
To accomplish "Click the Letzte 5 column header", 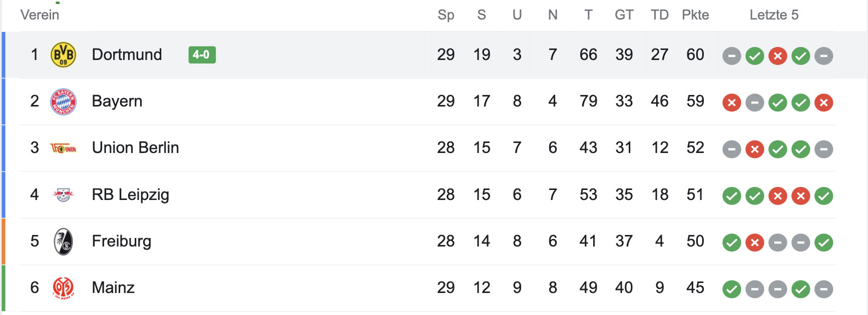I will [x=773, y=15].
